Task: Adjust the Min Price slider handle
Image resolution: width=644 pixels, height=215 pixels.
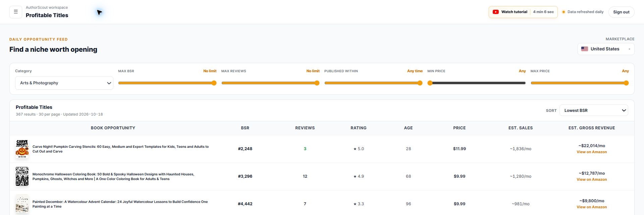Action: coord(430,83)
